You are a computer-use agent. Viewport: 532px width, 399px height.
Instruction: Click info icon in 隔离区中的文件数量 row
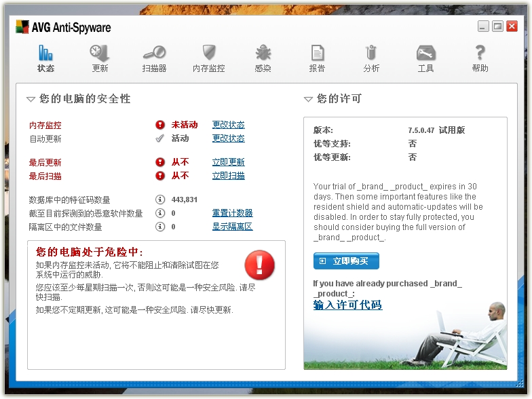160,227
